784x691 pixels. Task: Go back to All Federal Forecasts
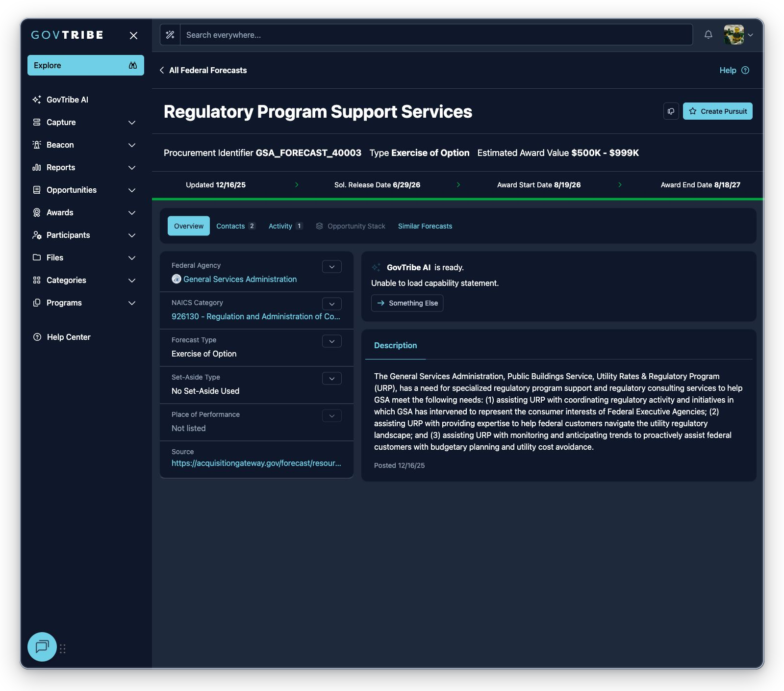click(x=208, y=70)
